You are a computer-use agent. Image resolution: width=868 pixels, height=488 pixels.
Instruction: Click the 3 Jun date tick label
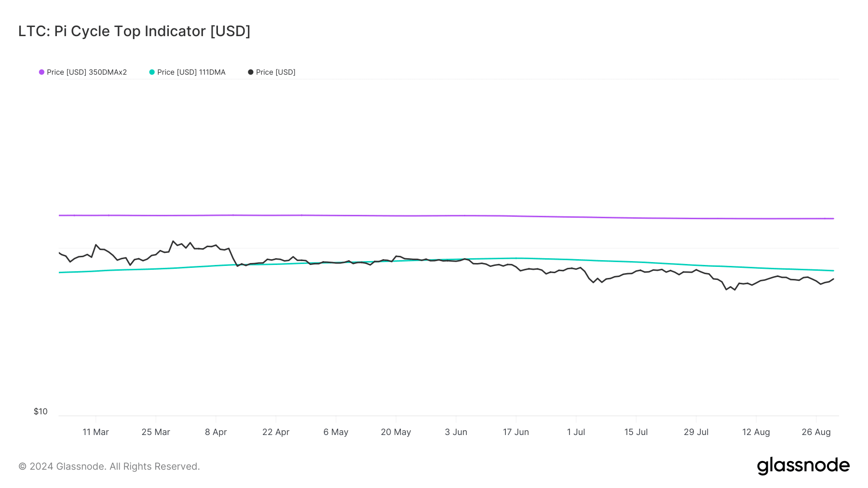(456, 432)
